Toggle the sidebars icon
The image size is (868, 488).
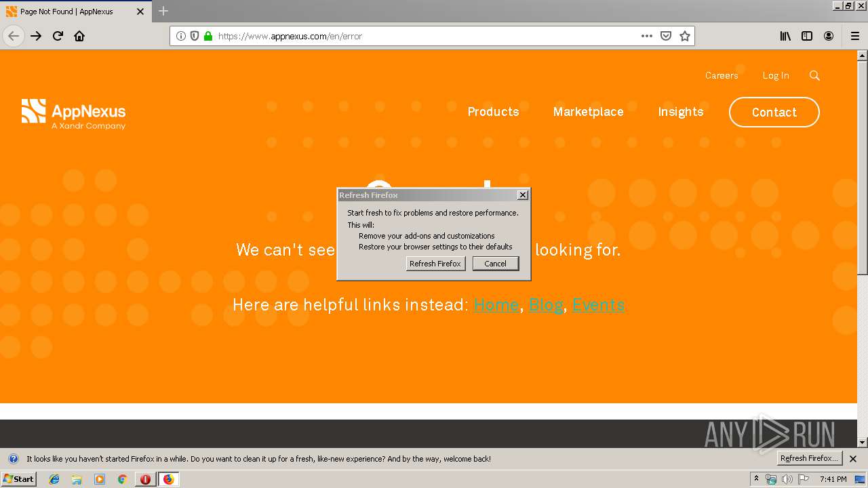(807, 36)
